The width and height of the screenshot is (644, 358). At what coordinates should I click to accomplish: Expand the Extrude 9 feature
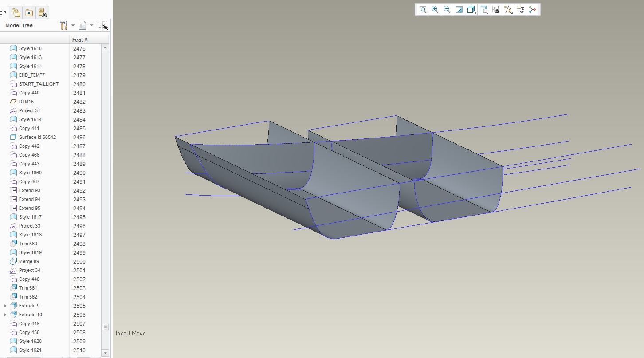5,306
